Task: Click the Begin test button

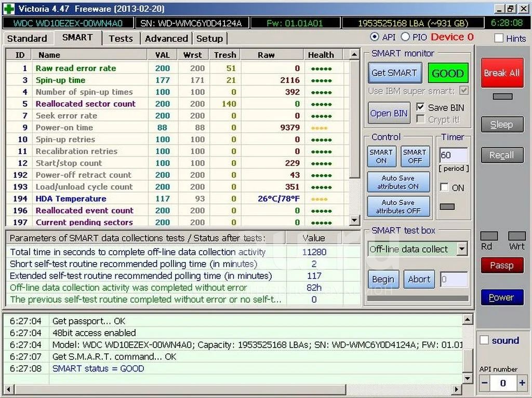Action: coord(383,279)
